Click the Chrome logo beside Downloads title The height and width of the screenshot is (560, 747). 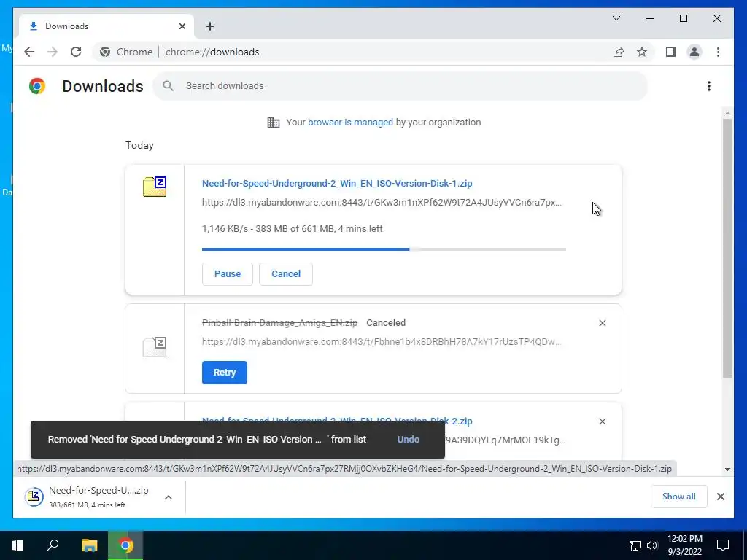(x=37, y=86)
